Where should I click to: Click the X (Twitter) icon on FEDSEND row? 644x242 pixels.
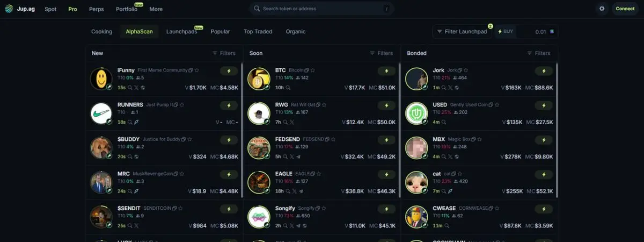tap(292, 156)
